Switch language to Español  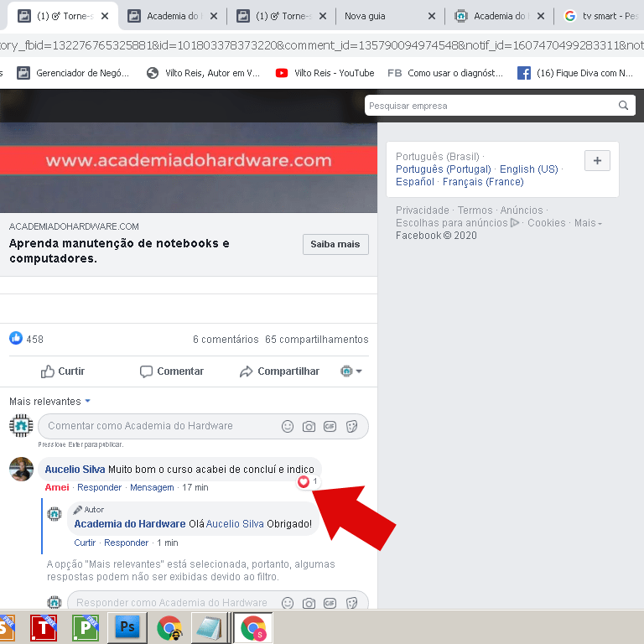(x=415, y=182)
